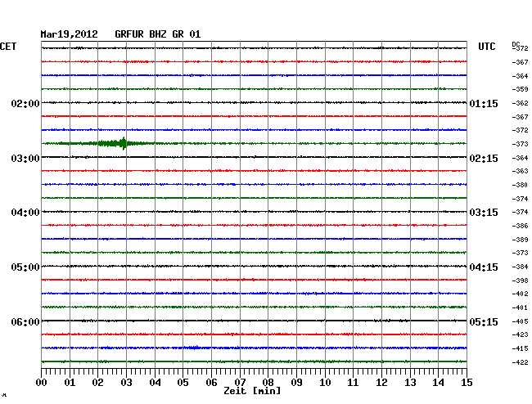Select the 05:00 CET time label

(x=25, y=267)
